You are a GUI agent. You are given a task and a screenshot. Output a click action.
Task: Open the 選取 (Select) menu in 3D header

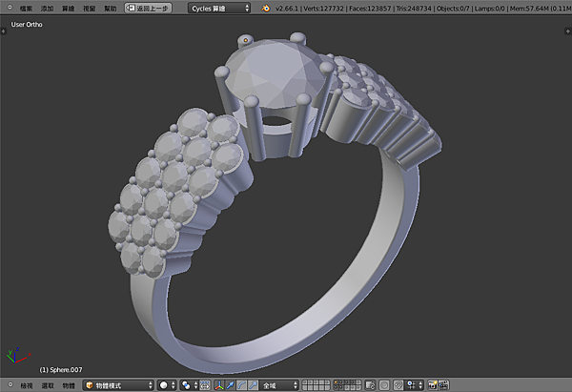coord(48,385)
